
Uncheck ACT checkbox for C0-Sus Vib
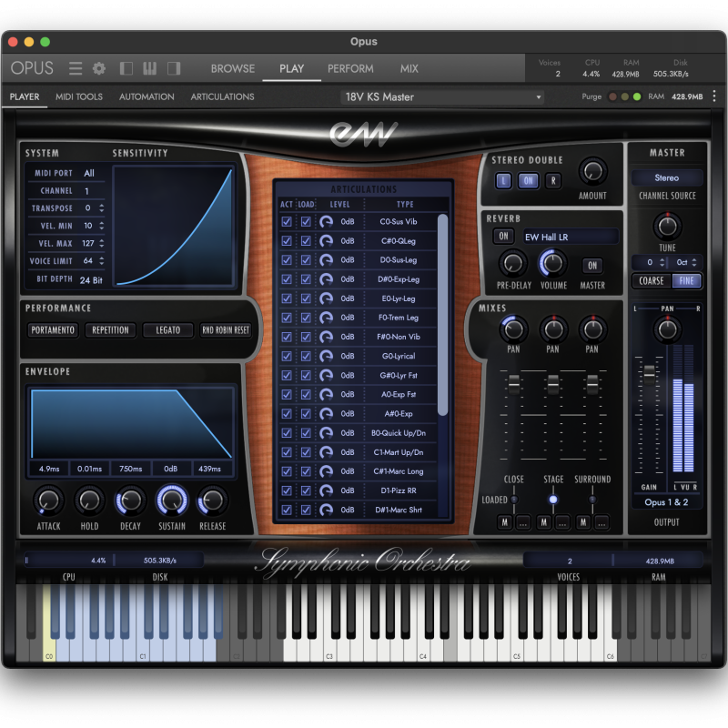click(x=287, y=221)
